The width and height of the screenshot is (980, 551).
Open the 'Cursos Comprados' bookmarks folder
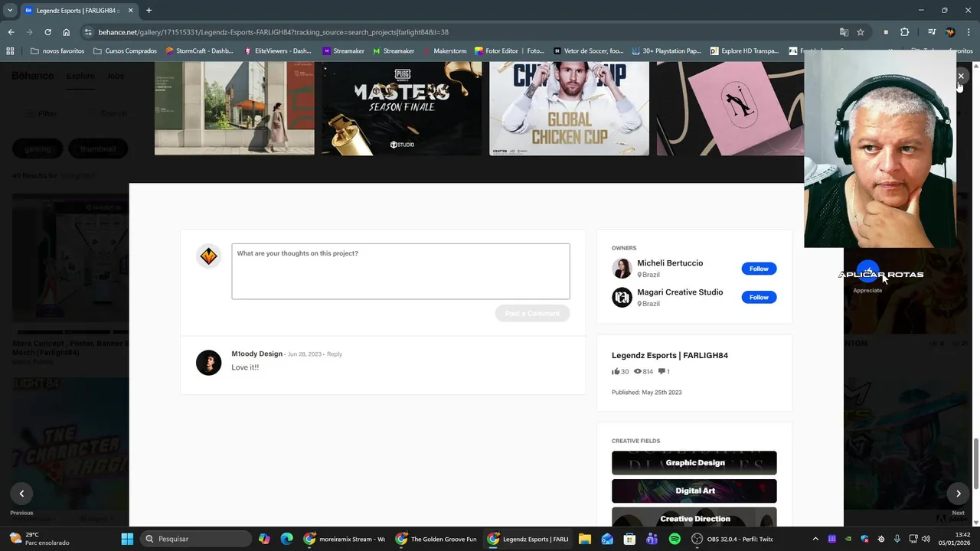click(125, 51)
